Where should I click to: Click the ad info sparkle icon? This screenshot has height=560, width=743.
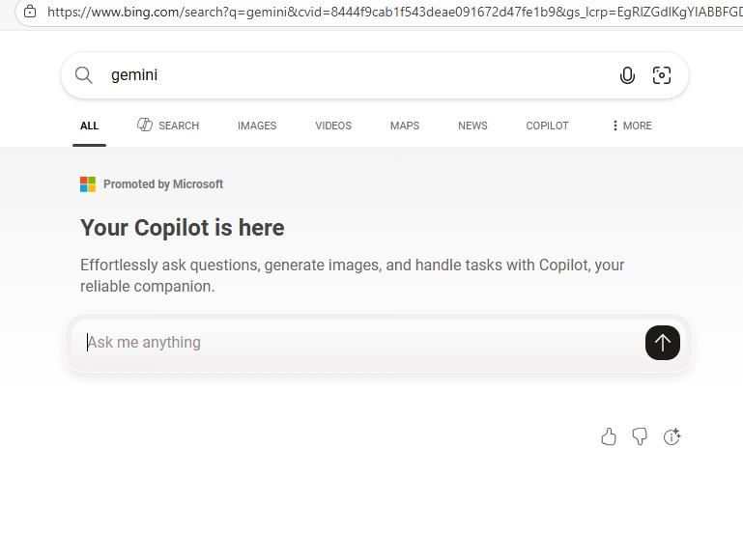[672, 437]
